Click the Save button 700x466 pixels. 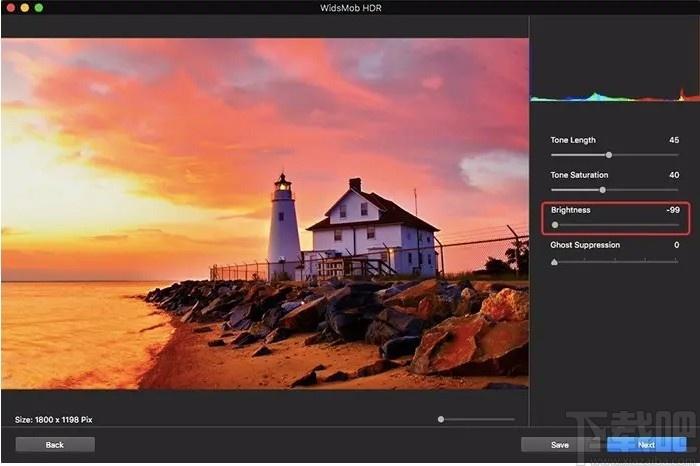[x=560, y=445]
